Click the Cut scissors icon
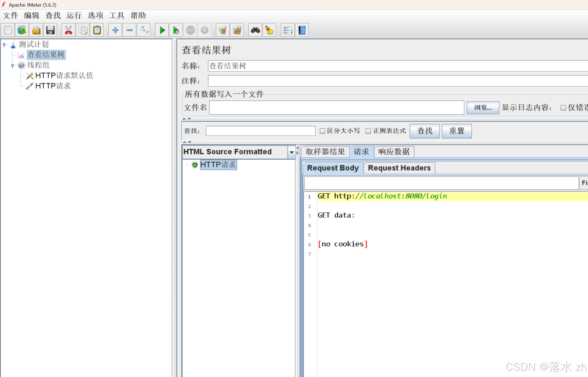The image size is (588, 377). [x=68, y=30]
